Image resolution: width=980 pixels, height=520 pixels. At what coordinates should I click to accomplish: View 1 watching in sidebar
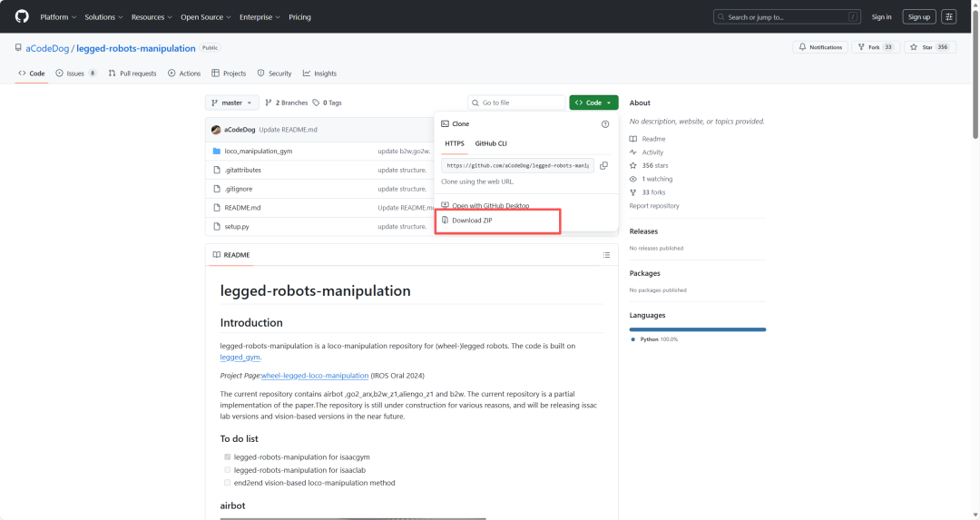coord(652,179)
